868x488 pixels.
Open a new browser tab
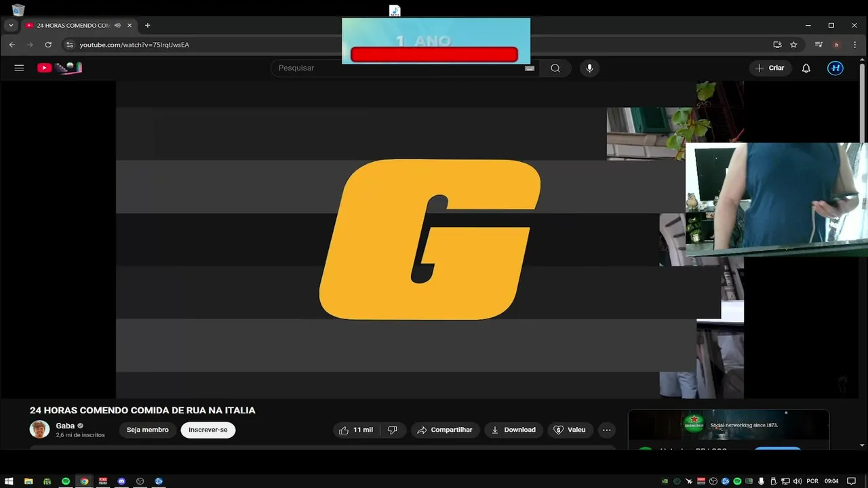(x=147, y=25)
